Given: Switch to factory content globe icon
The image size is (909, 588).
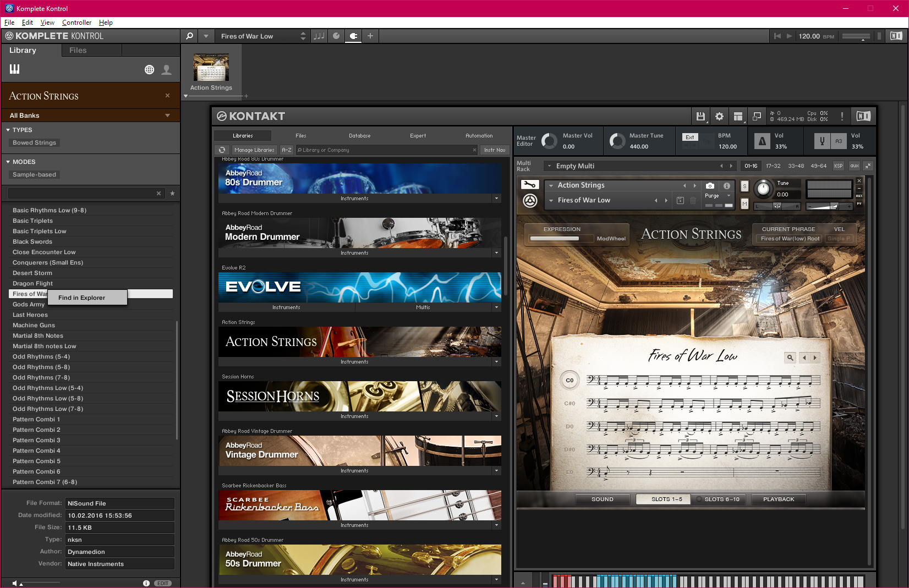Looking at the screenshot, I should [149, 69].
